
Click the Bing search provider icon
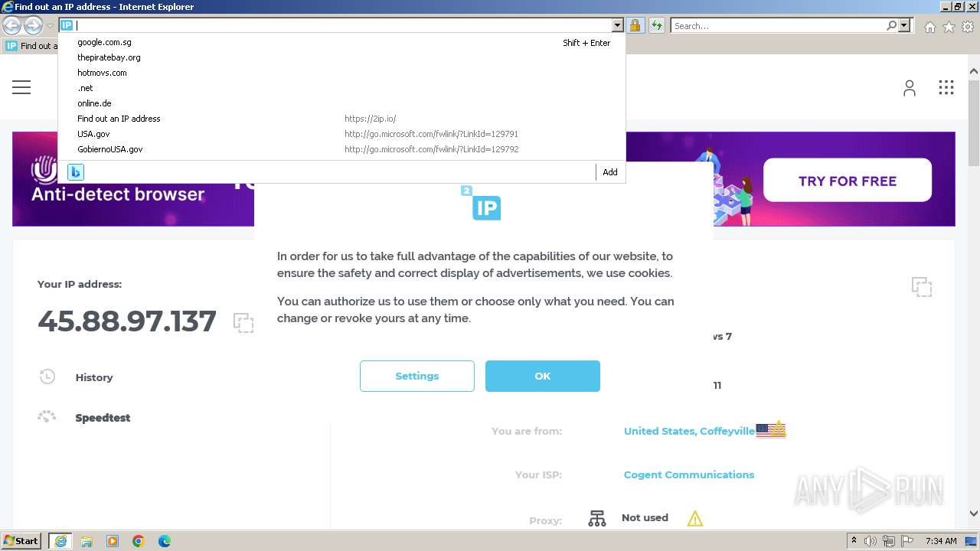76,171
